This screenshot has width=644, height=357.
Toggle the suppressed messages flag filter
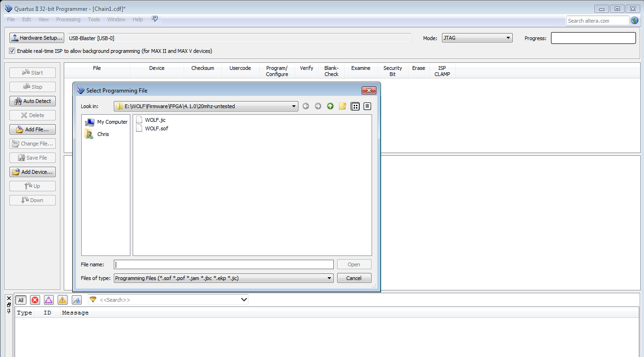pyautogui.click(x=76, y=300)
